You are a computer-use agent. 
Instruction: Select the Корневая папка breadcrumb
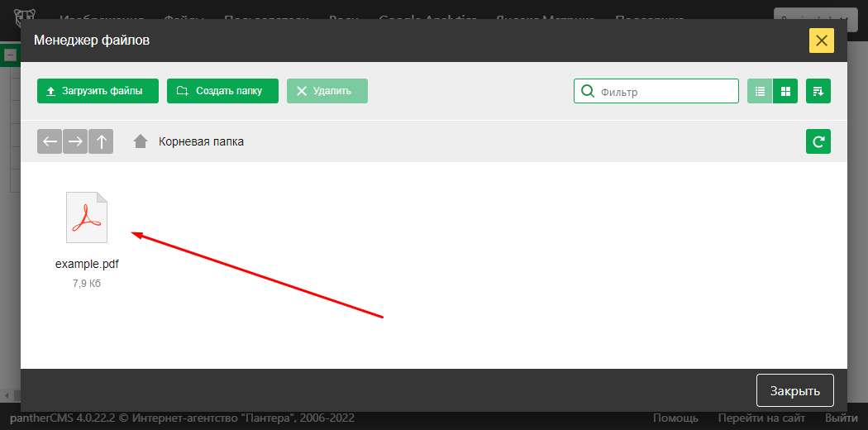pyautogui.click(x=201, y=141)
